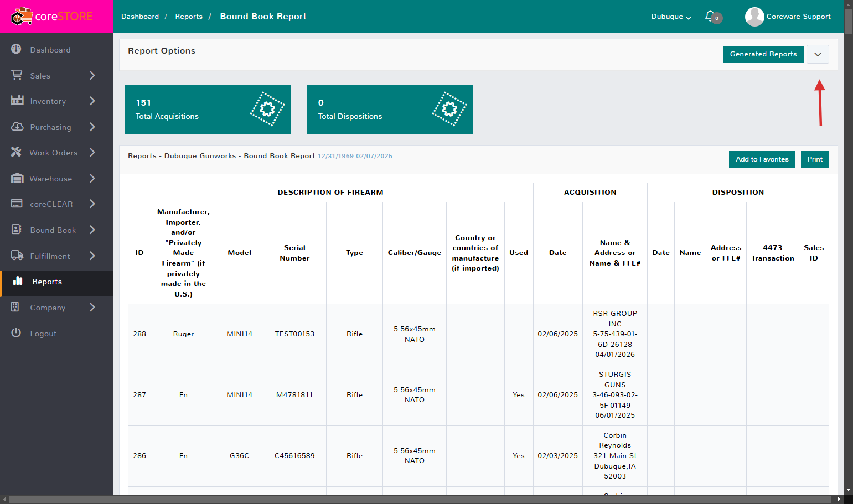Image resolution: width=853 pixels, height=504 pixels.
Task: Select coreCLEAR in the sidebar menu
Action: pyautogui.click(x=56, y=204)
